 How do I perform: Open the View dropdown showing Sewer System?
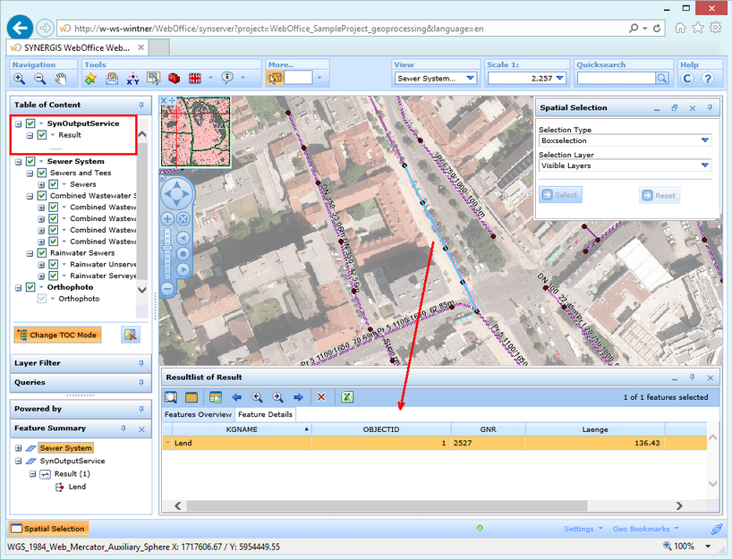(x=471, y=79)
